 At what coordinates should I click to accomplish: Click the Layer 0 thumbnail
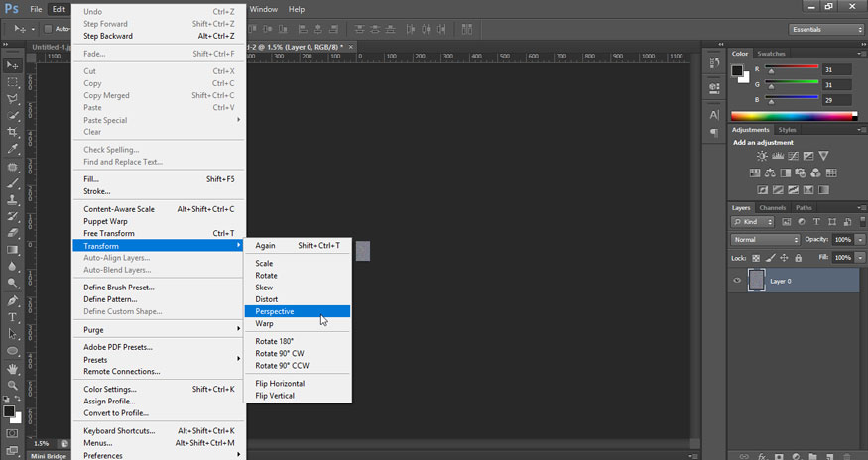coord(756,281)
